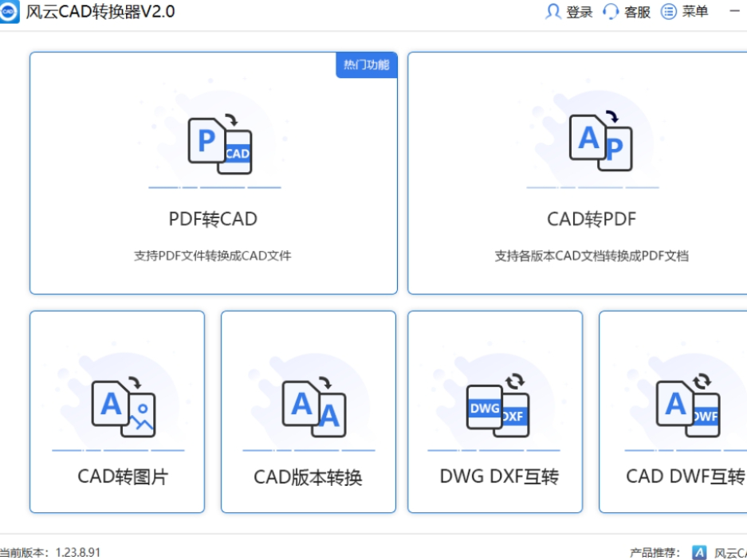The width and height of the screenshot is (747, 560).
Task: Select the CAD版本转换 double-A icon
Action: [x=314, y=407]
